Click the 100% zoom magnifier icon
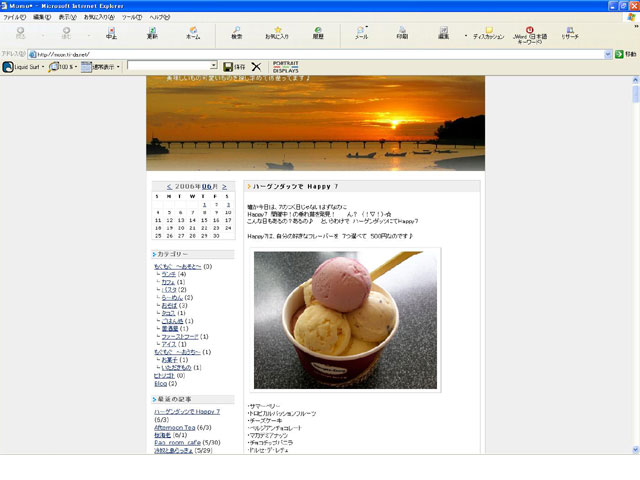640x480 pixels. coord(53,67)
